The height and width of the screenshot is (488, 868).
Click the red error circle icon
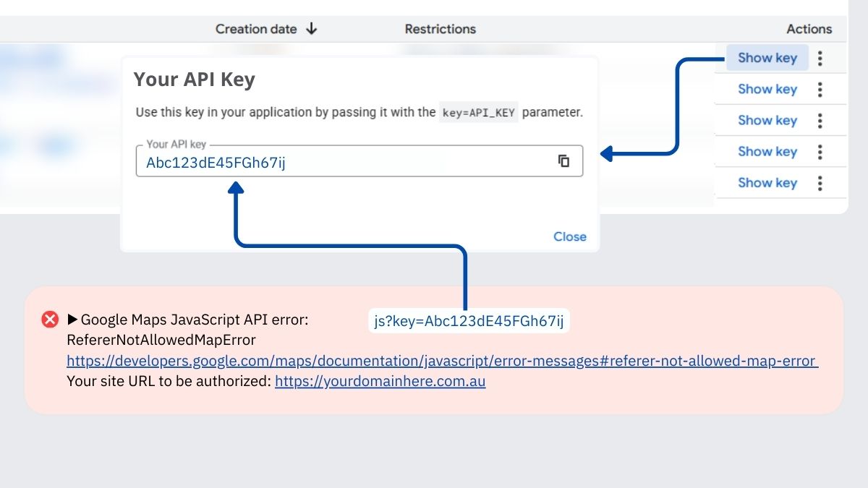click(49, 319)
